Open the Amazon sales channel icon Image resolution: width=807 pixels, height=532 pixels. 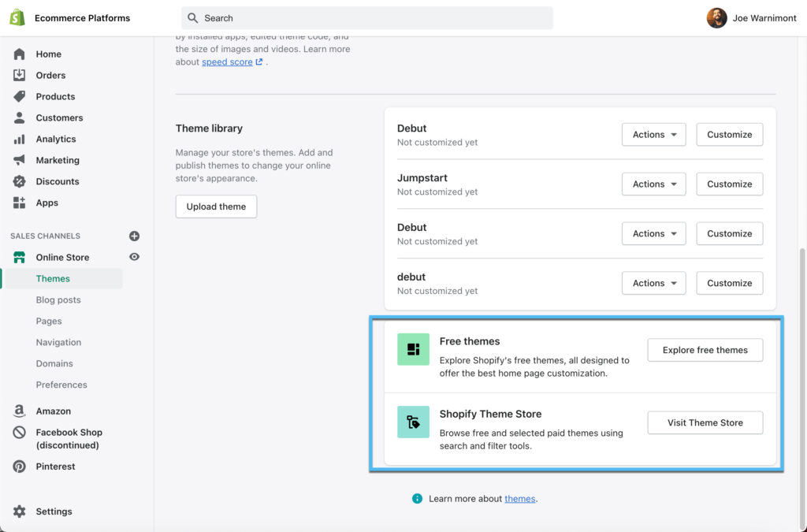pyautogui.click(x=19, y=411)
